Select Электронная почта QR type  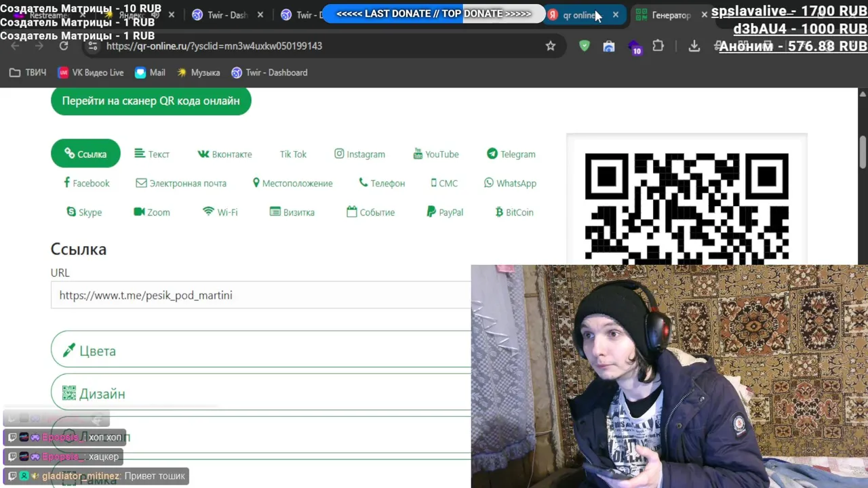tap(181, 183)
